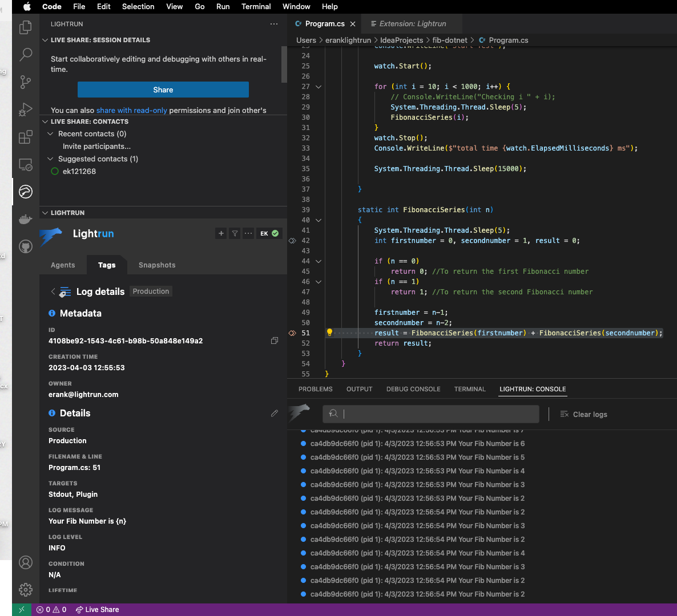Screen dimensions: 677x616
Task: Click the filter icon in Lightrun panel
Action: click(235, 233)
